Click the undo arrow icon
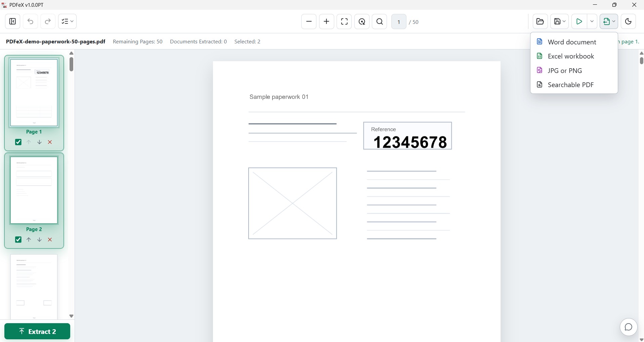The image size is (644, 342). [x=30, y=22]
